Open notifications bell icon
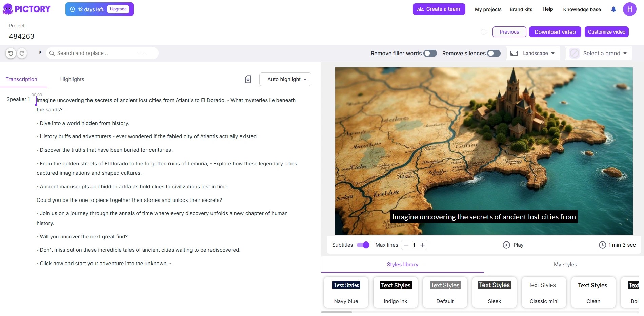Viewport: 644px width, 316px height. 613,9
